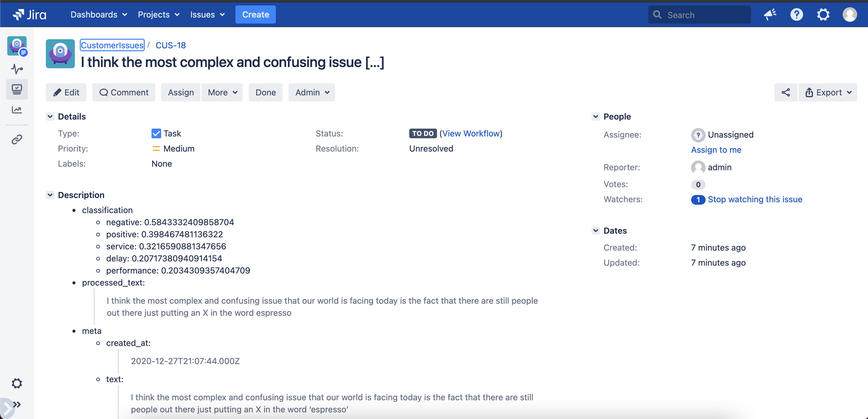Open the Export dropdown
Viewport: 868px width, 419px height.
[828, 92]
